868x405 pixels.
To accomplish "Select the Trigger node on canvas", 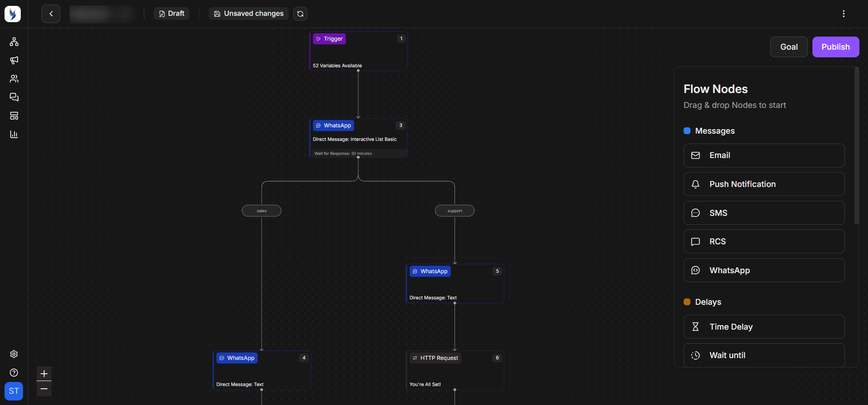I will click(358, 51).
